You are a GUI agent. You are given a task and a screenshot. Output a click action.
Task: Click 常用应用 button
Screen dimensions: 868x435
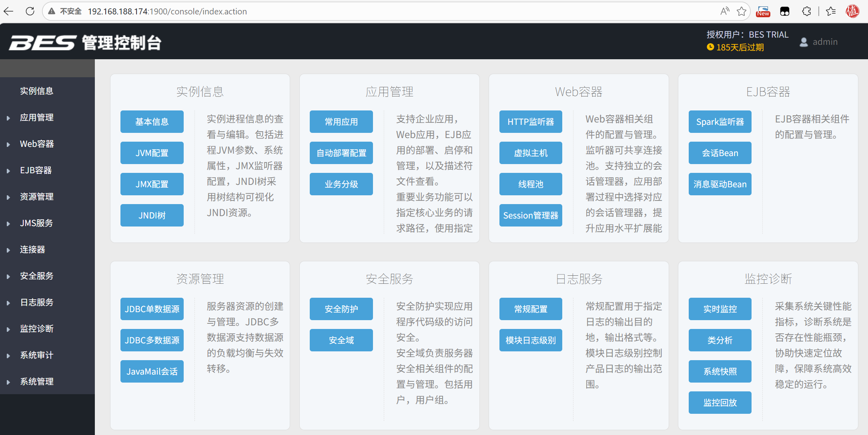pyautogui.click(x=341, y=122)
